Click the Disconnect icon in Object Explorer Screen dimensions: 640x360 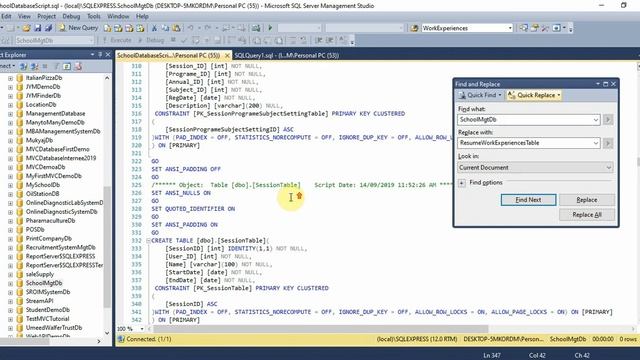coord(34,66)
